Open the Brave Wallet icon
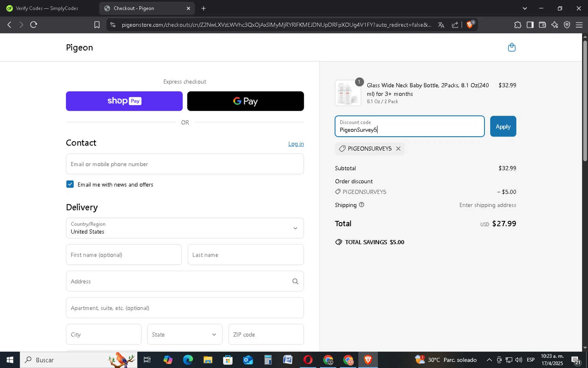This screenshot has width=588, height=368. 543,25
